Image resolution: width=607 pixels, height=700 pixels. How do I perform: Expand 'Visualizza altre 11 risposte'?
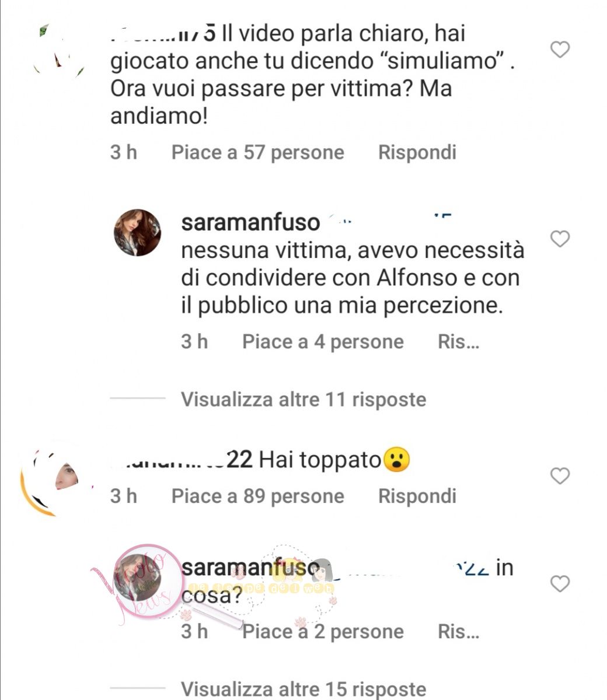point(303,400)
